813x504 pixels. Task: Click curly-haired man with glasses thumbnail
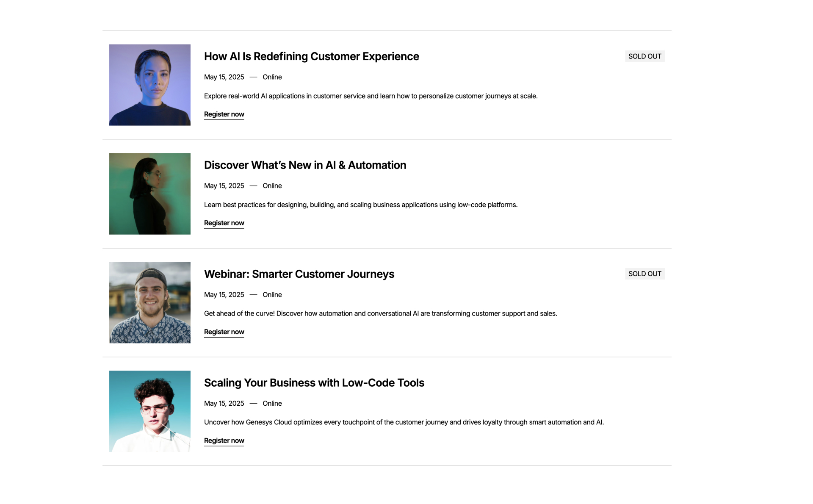pos(150,411)
